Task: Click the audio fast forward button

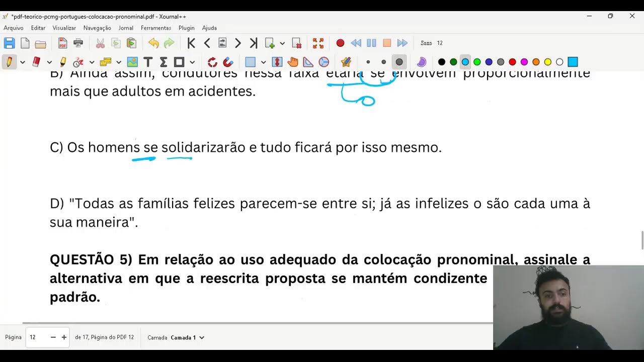Action: coord(403,43)
